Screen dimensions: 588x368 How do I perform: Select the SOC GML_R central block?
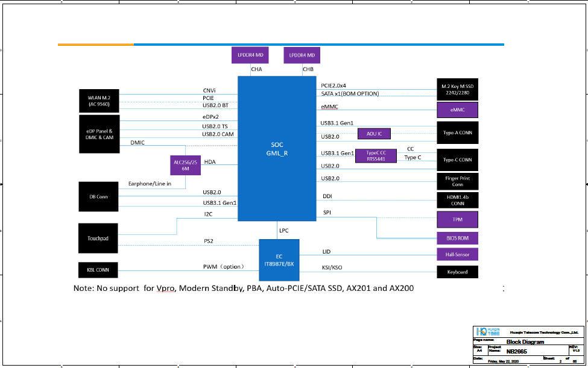coord(277,149)
